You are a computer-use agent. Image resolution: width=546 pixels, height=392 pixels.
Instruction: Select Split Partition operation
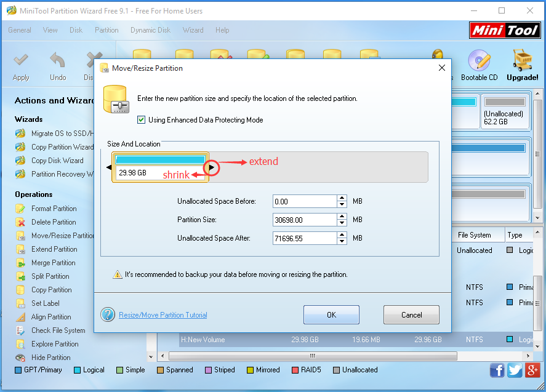[x=42, y=276]
